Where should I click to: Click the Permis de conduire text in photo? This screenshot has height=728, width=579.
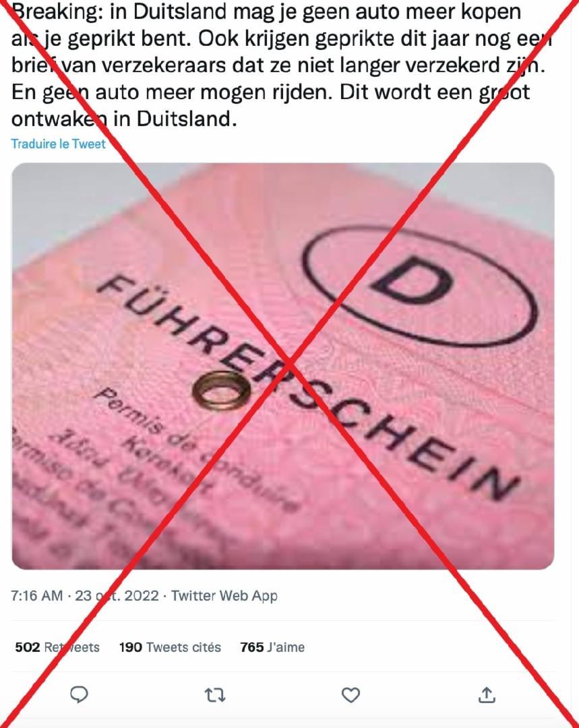tap(195, 450)
